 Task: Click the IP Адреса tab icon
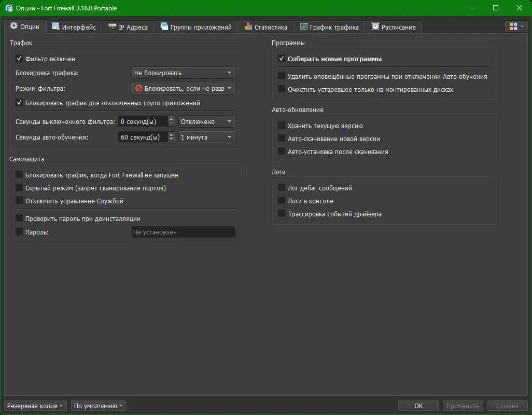point(113,26)
